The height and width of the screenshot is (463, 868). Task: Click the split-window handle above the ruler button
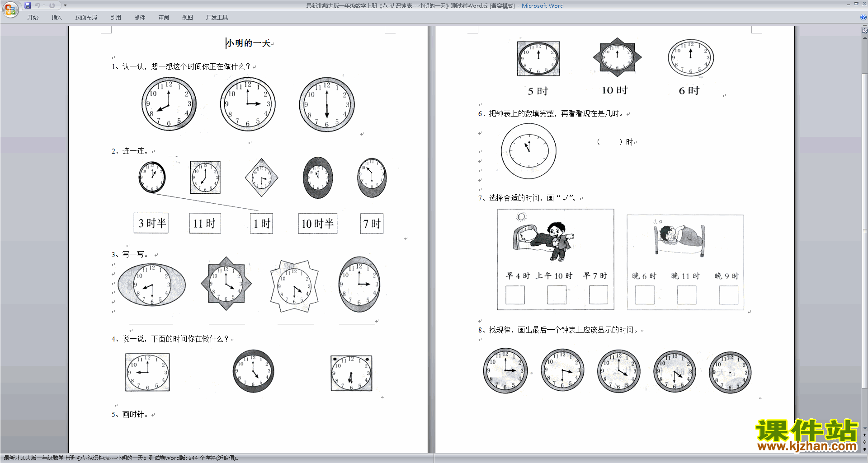tap(864, 26)
